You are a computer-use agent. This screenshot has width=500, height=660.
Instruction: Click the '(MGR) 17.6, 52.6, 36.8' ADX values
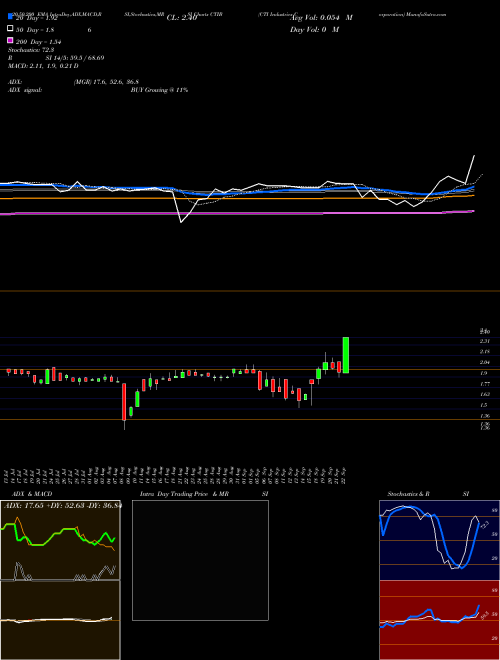tap(106, 82)
